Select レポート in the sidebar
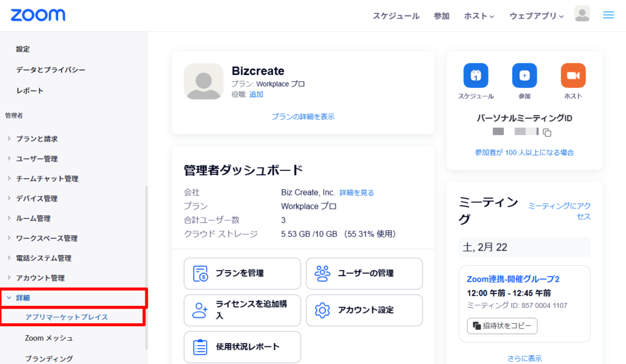Screen dimensions: 626x364 [29, 90]
